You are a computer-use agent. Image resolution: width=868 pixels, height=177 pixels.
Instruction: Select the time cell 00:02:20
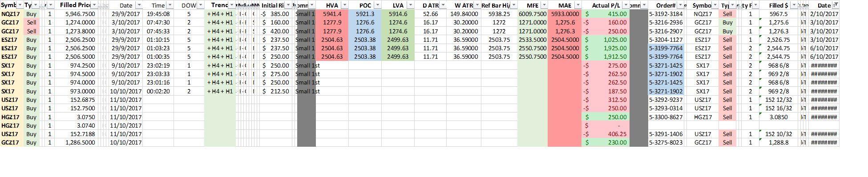tap(158, 91)
